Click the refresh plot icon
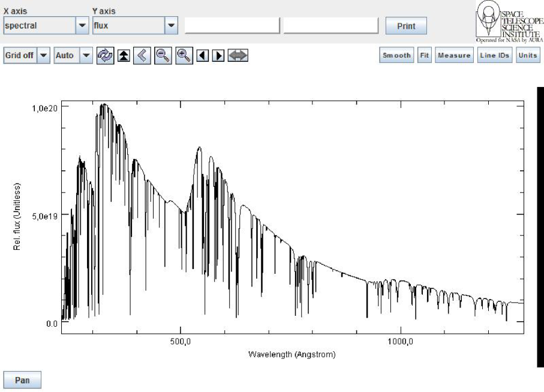Viewport: 544px width, 392px height. [x=105, y=55]
